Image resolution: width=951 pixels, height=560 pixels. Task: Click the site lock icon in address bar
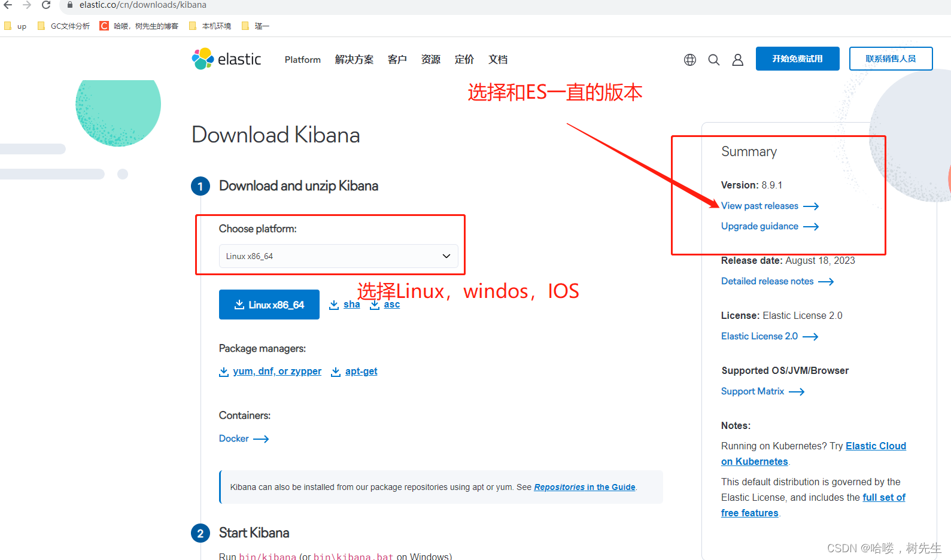point(70,5)
